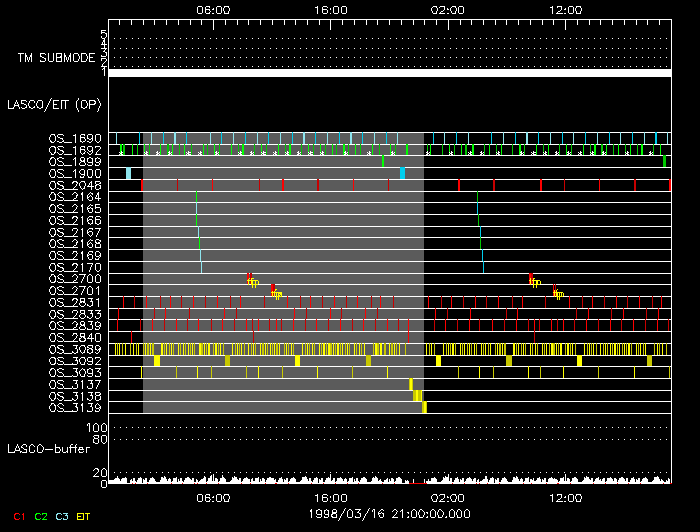
Task: Click the OS_2169 row label
Action: tap(75, 256)
